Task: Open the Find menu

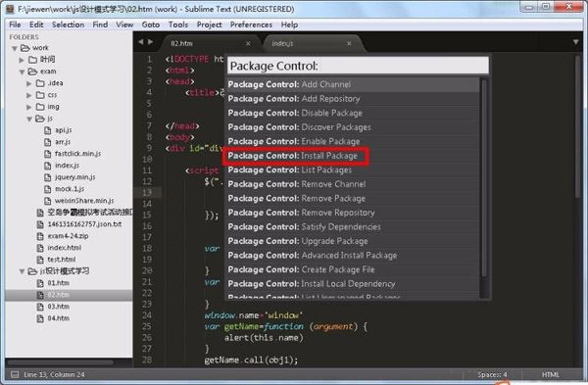Action: point(100,24)
